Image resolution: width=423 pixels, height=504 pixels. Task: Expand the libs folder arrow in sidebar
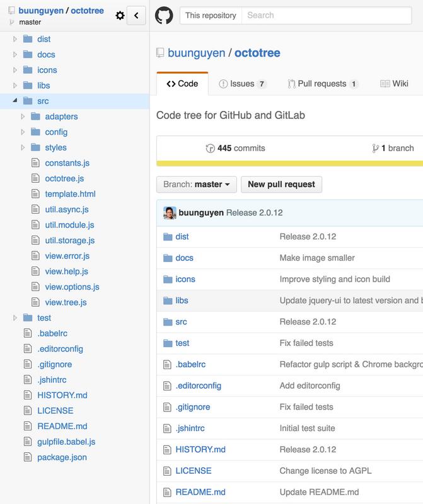(14, 85)
